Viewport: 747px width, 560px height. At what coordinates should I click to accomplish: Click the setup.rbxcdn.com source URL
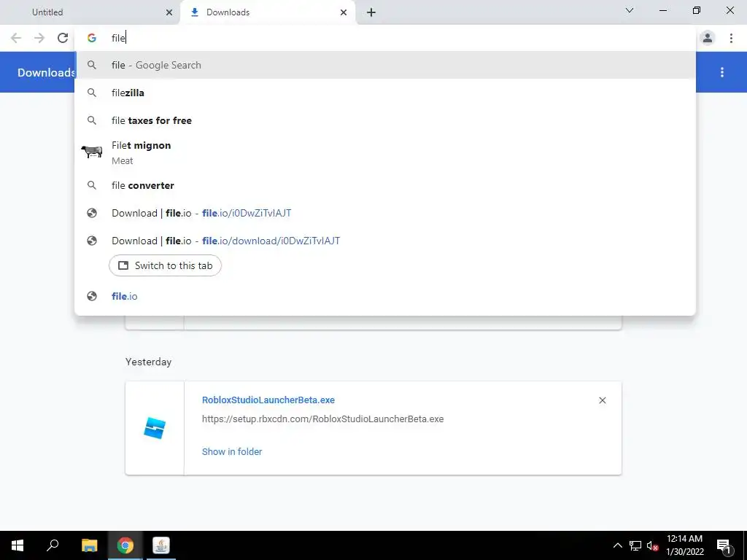point(322,419)
